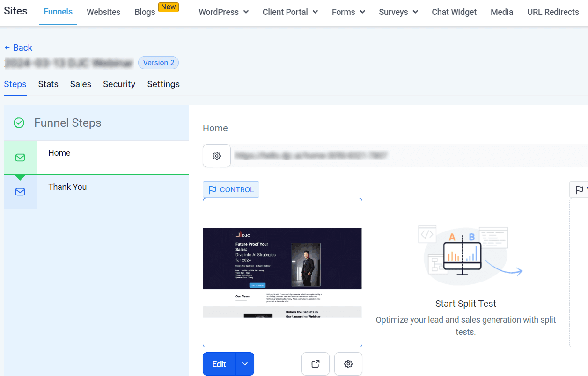This screenshot has height=376, width=588.
Task: Open the Forms dropdown menu
Action: 348,12
